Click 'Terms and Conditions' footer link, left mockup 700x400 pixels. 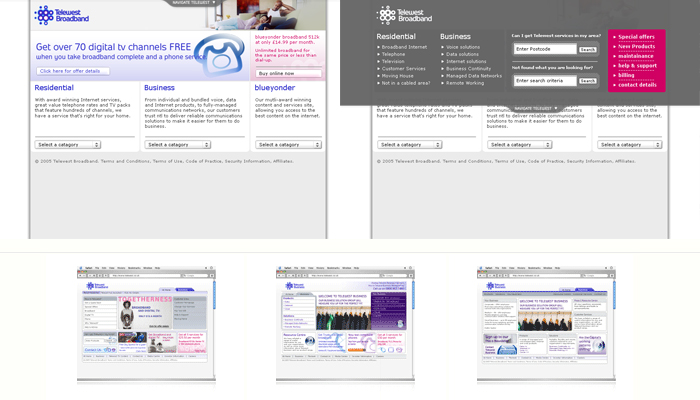125,161
